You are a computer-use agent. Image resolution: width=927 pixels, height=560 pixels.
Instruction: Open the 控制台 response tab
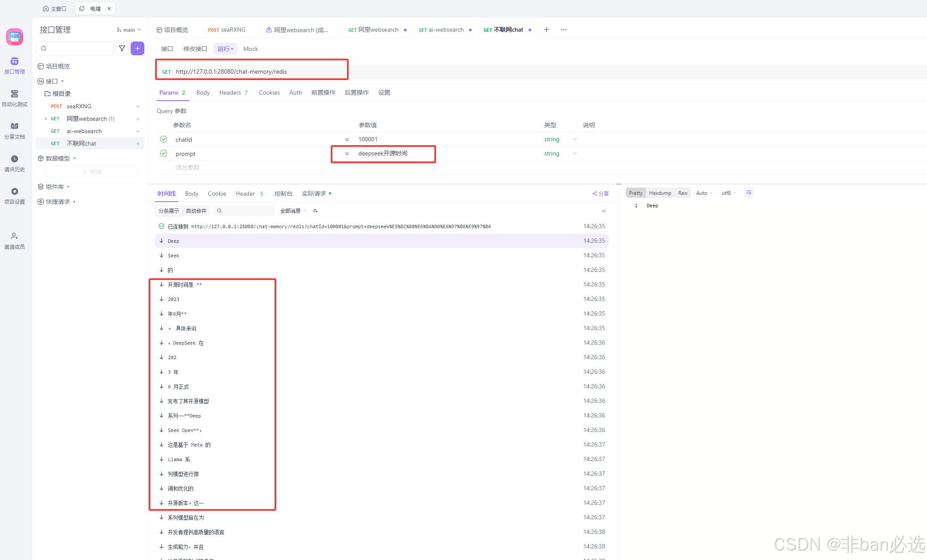[x=283, y=194]
